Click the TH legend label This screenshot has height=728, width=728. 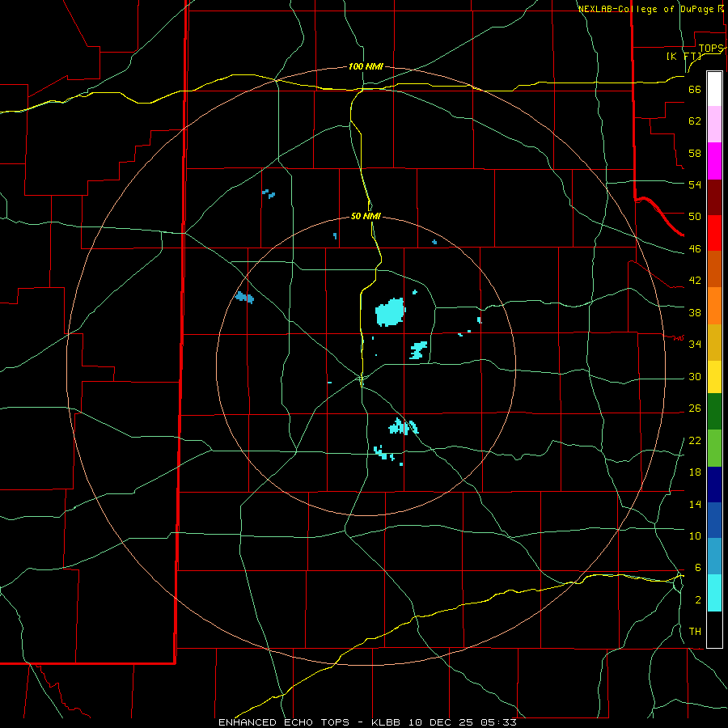695,632
